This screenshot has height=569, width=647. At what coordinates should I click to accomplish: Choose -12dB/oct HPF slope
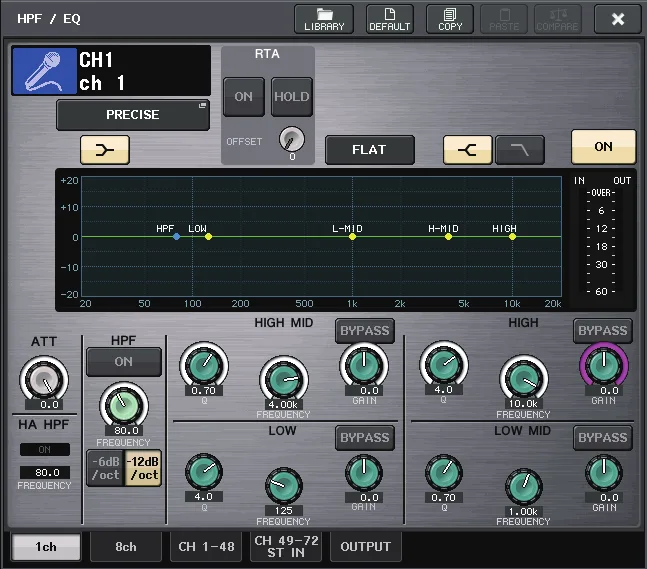(x=143, y=468)
